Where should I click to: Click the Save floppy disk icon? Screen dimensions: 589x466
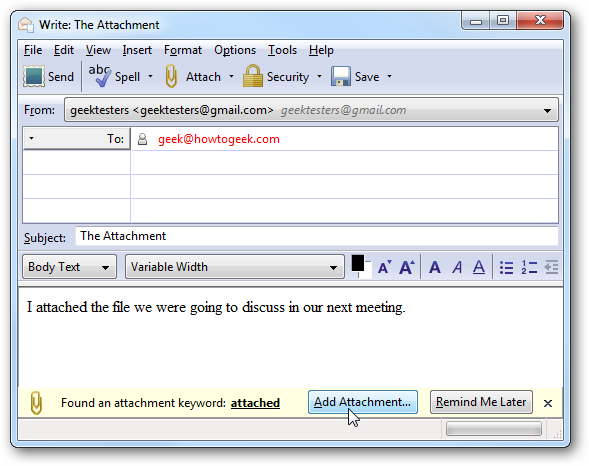[341, 76]
